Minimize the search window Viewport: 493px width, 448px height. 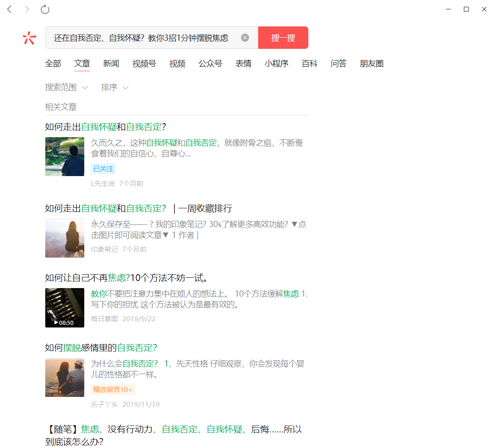pos(448,9)
